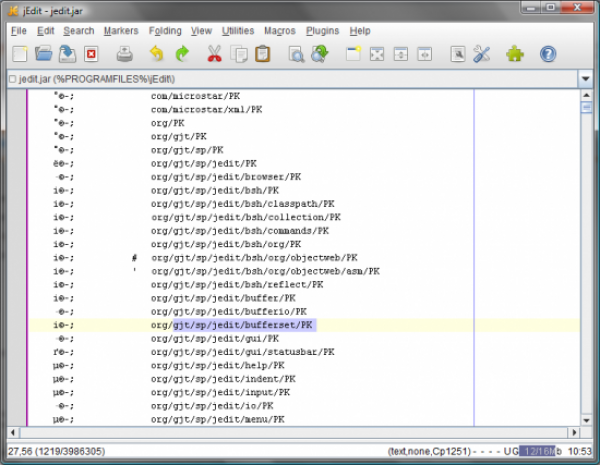Click the vertical scrollbar thumb
Screen dimensions: 600x465
tap(586, 107)
